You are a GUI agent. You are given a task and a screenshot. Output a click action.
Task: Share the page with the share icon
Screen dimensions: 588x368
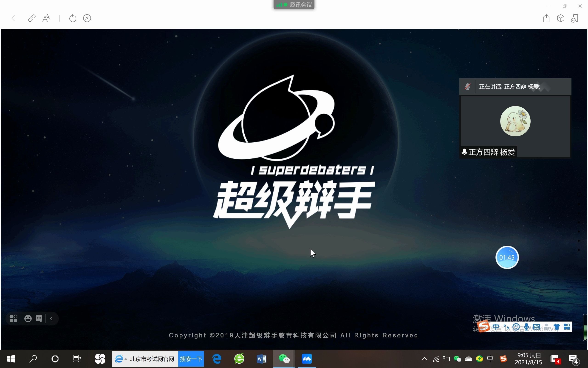tap(546, 18)
